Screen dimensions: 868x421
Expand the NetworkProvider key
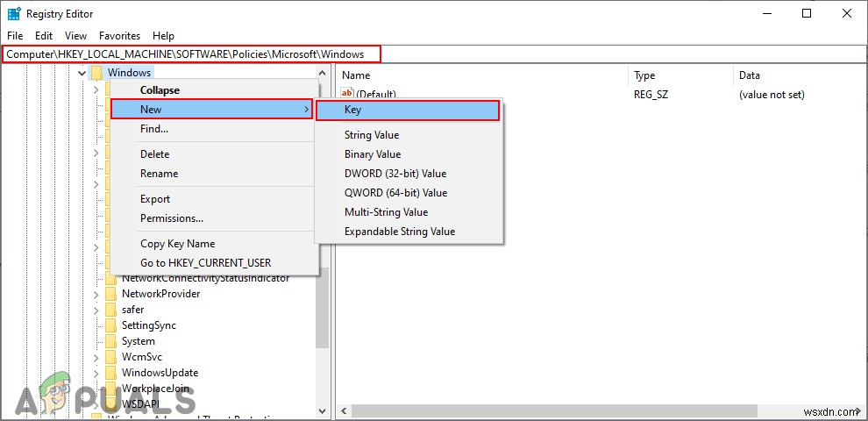96,294
